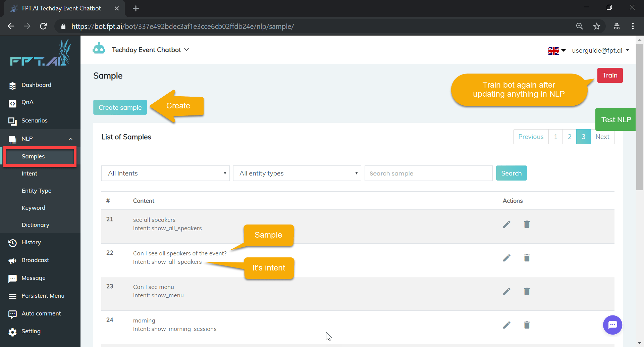Go to the Next page

pyautogui.click(x=602, y=137)
